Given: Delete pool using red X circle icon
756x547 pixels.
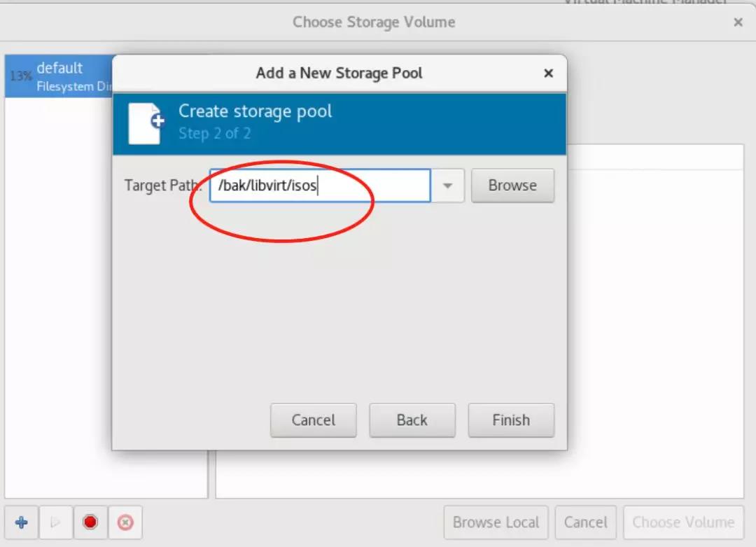Looking at the screenshot, I should tap(125, 522).
